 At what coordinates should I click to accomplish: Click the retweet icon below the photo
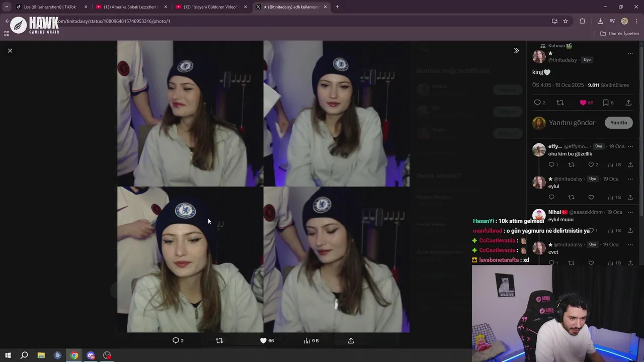pyautogui.click(x=219, y=340)
